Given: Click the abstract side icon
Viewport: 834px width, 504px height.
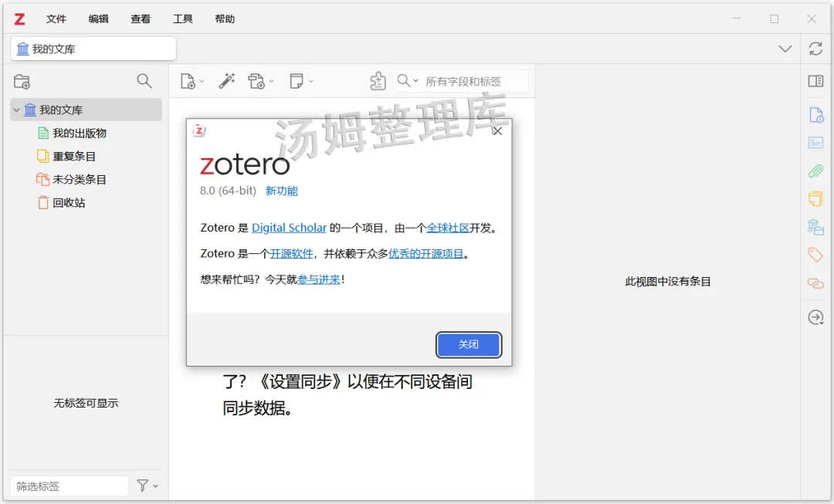Looking at the screenshot, I should pyautogui.click(x=816, y=143).
